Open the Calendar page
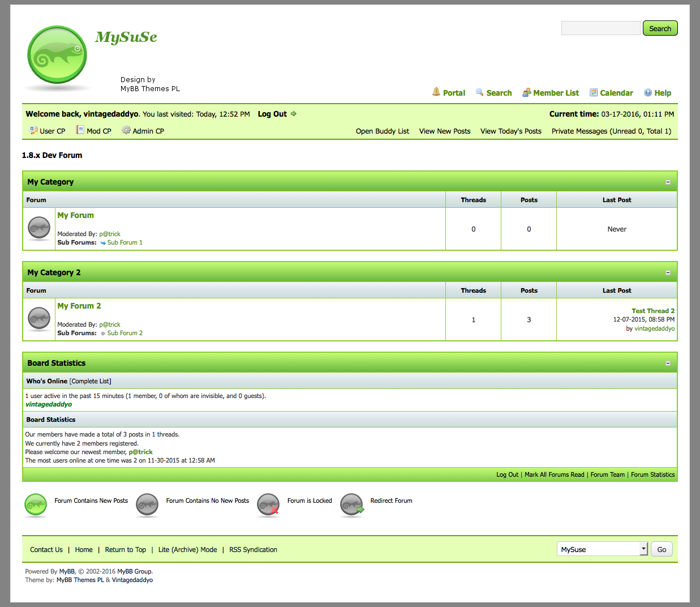Viewport: 700px width, 607px height. [x=616, y=93]
